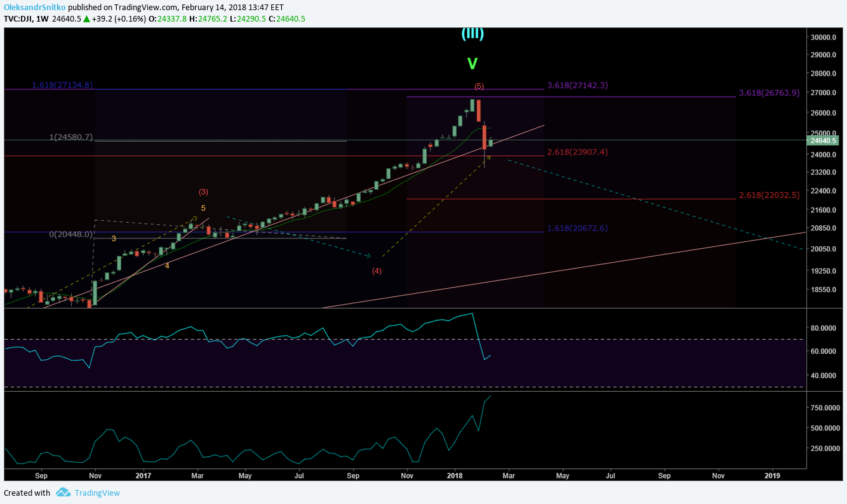Select the green V wave label
This screenshot has height=504, width=847.
(x=472, y=63)
